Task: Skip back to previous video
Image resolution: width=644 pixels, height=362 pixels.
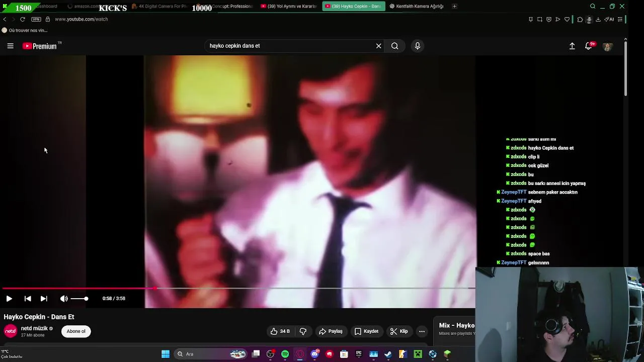Action: [28, 299]
